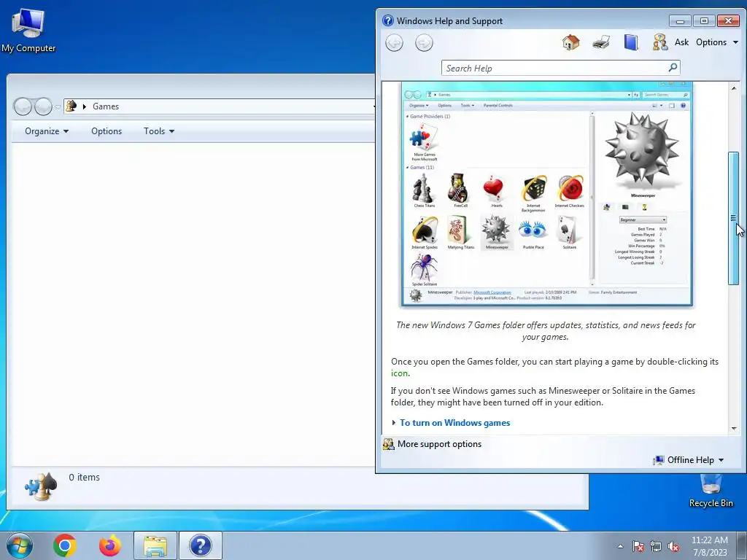Click the Games details pane icon

point(41,486)
